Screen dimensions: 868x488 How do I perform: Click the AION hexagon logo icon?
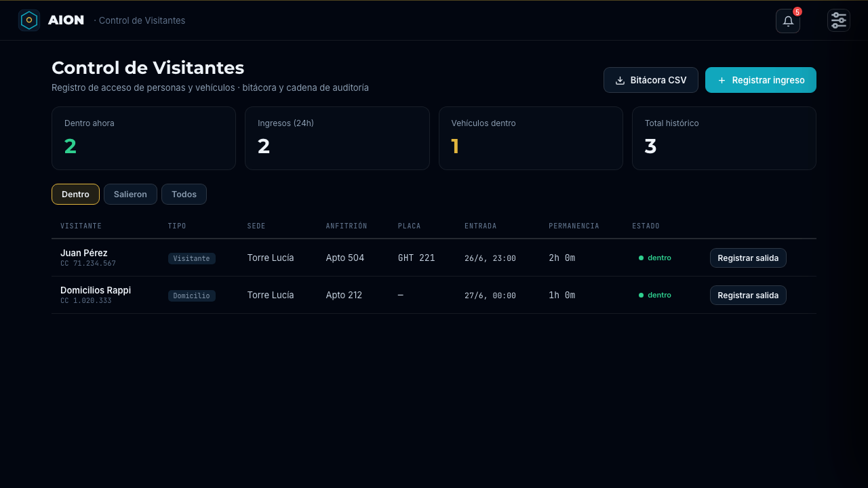pos(29,20)
